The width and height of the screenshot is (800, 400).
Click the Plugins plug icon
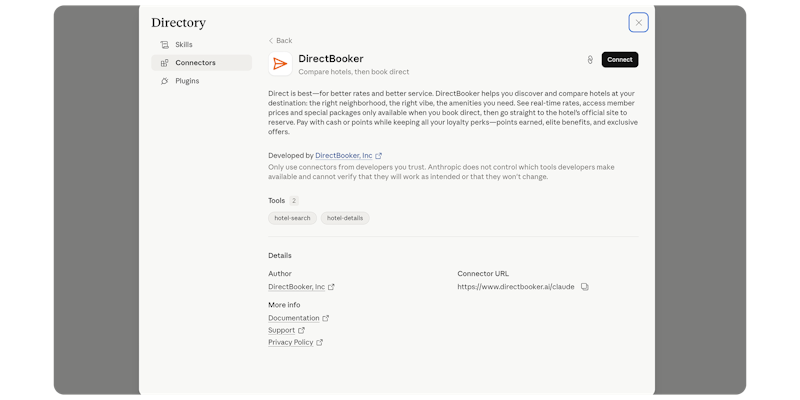[164, 81]
